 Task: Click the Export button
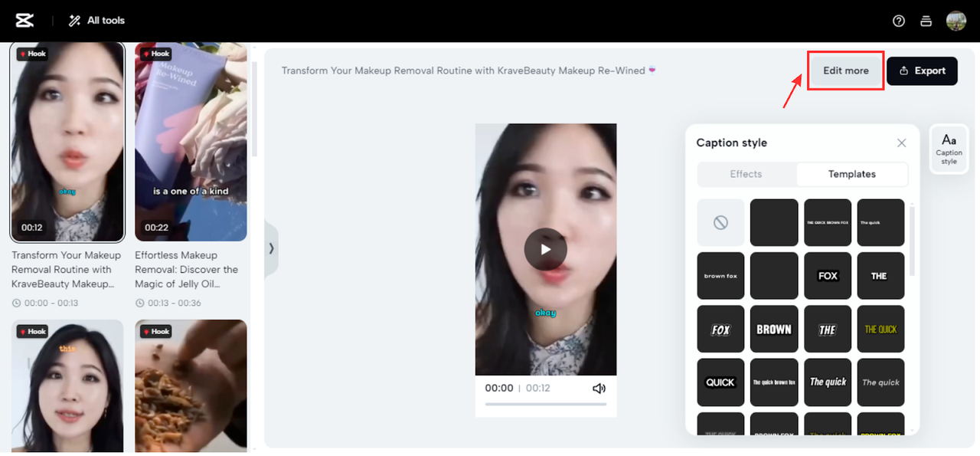(922, 71)
